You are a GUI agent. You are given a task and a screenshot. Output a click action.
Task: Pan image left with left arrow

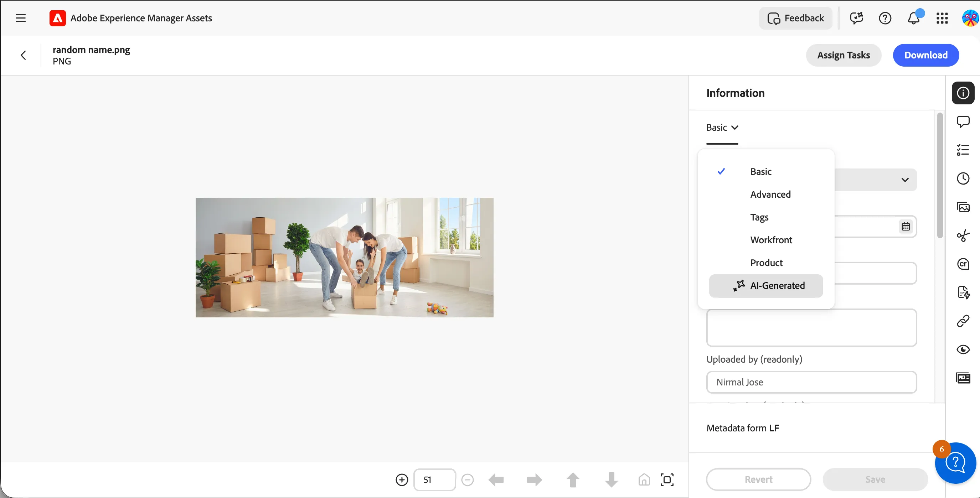click(496, 480)
